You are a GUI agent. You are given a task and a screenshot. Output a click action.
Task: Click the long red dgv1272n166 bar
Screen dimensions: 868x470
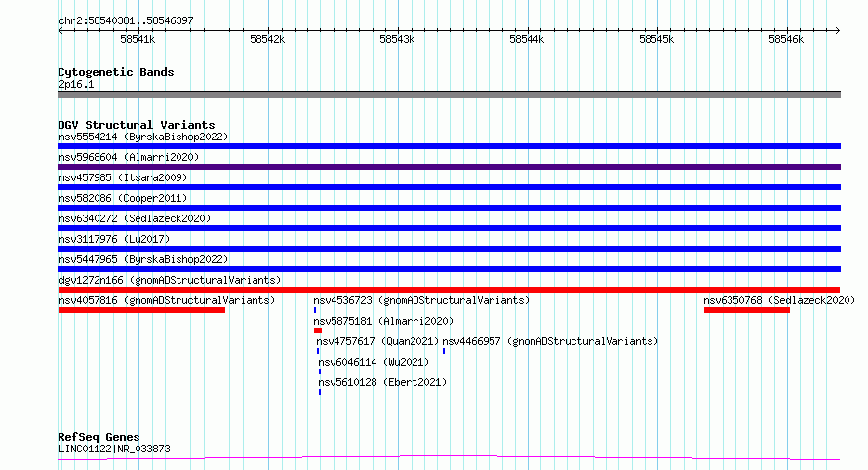pos(449,290)
